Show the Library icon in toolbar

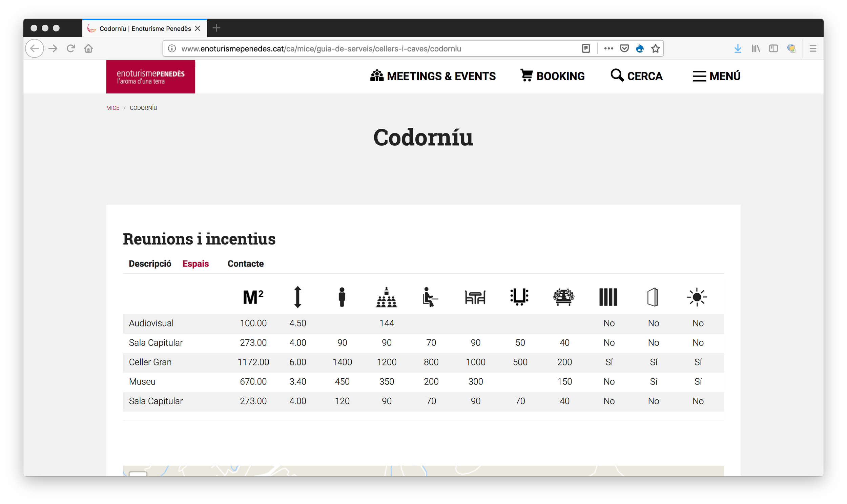coord(755,48)
